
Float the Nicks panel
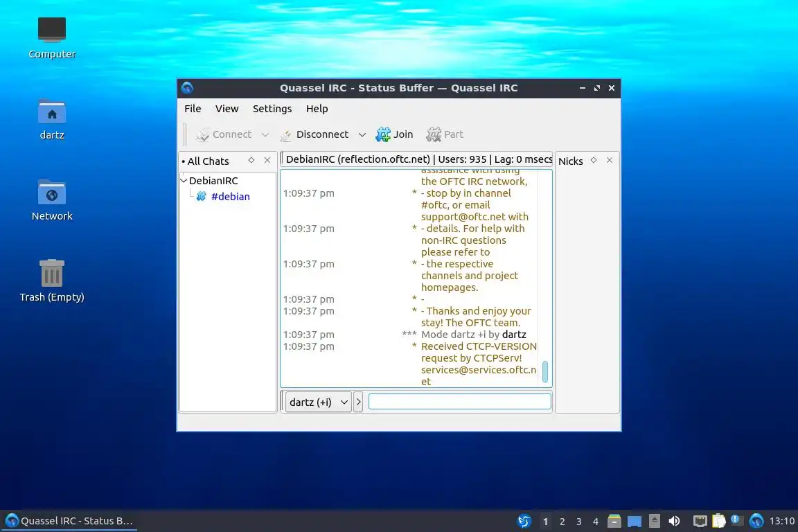594,161
